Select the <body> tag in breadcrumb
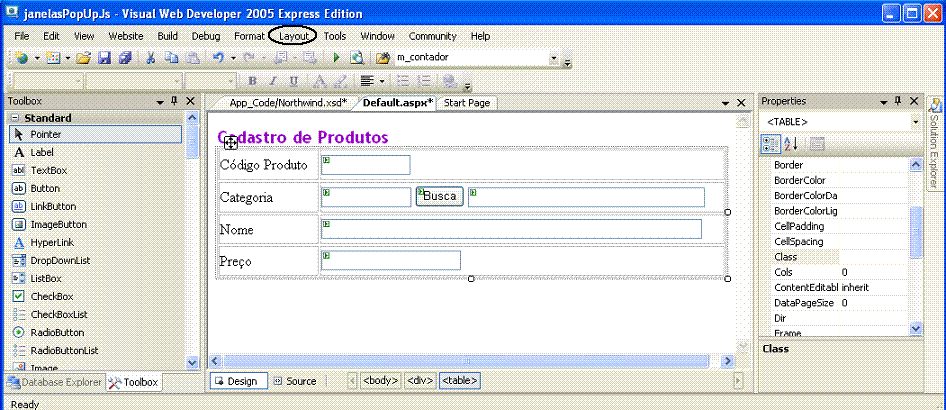The width and height of the screenshot is (946, 410). 380,381
